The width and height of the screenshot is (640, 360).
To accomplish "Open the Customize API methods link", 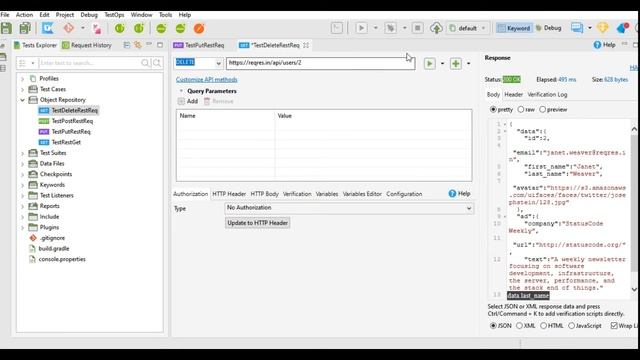I will [x=207, y=80].
